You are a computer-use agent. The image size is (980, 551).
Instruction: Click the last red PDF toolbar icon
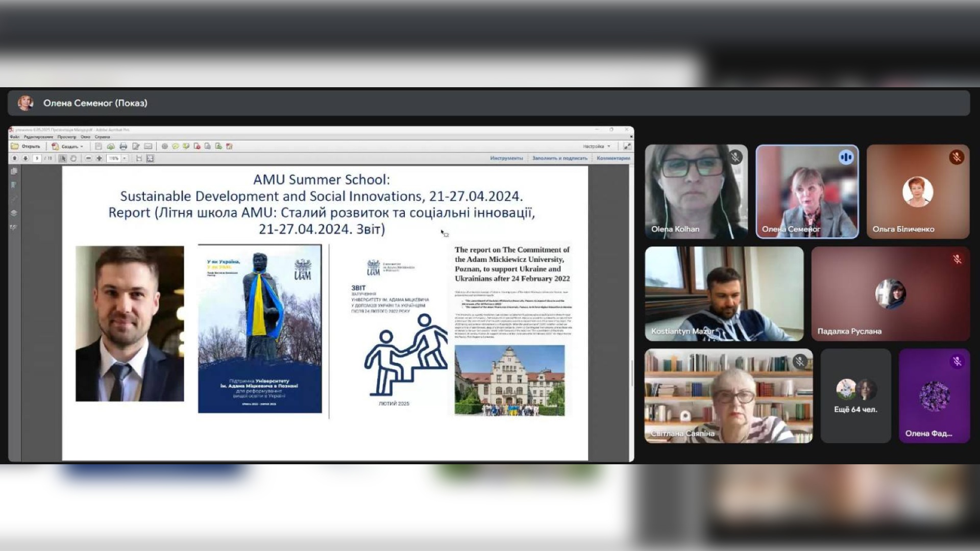point(229,146)
